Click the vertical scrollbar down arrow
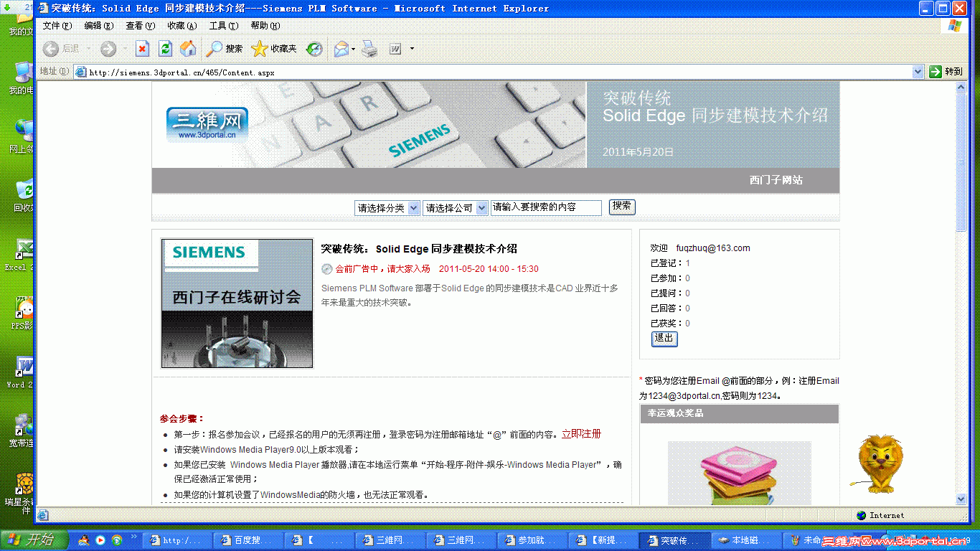The width and height of the screenshot is (980, 551). 961,499
